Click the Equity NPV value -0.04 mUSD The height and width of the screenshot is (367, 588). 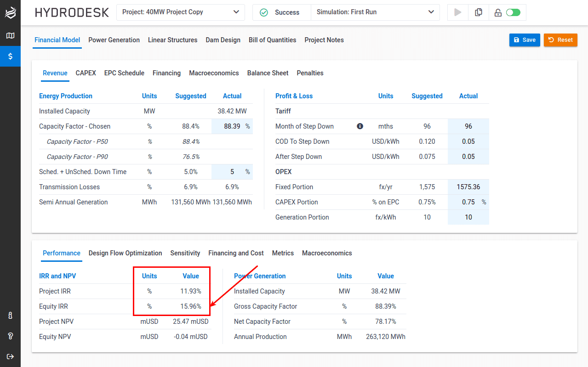click(191, 337)
